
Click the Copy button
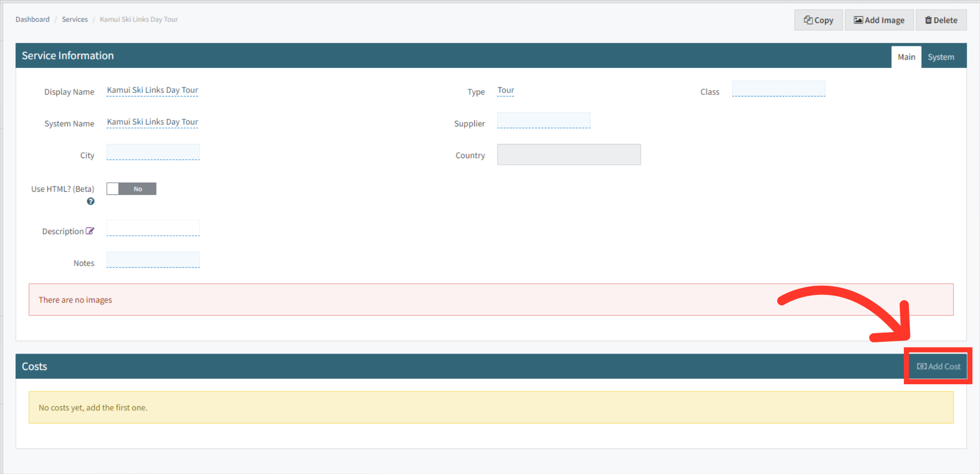click(x=818, y=20)
